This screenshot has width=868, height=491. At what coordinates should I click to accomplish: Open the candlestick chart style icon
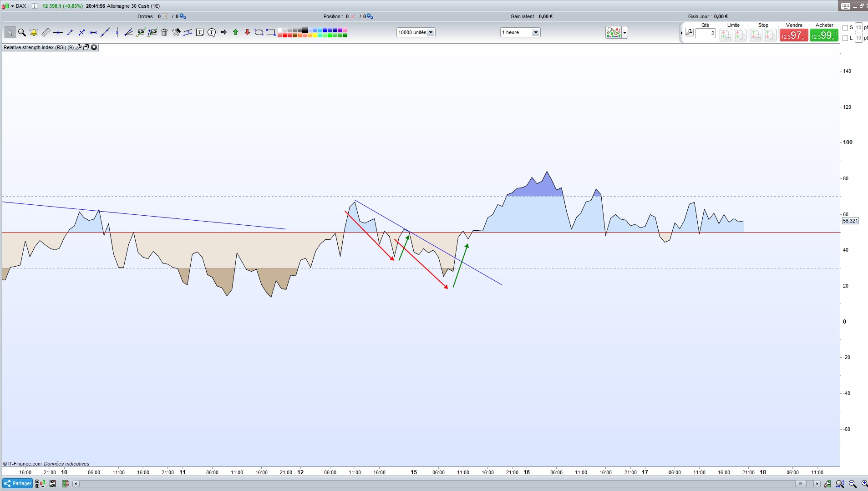(x=40, y=484)
